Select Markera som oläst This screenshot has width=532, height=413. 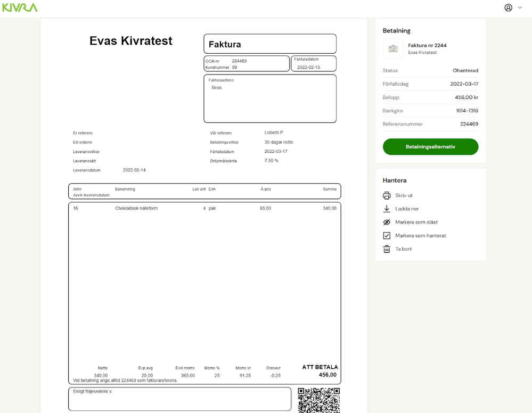click(416, 222)
